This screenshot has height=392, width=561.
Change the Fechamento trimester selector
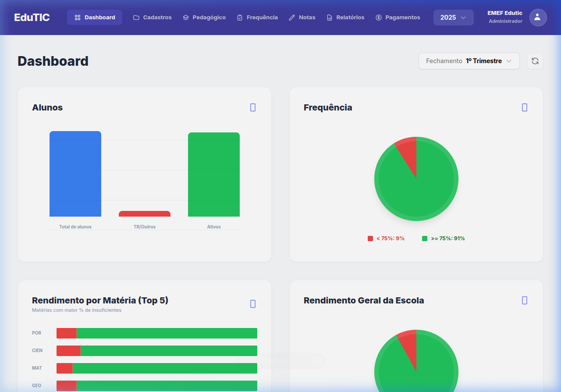pos(469,61)
